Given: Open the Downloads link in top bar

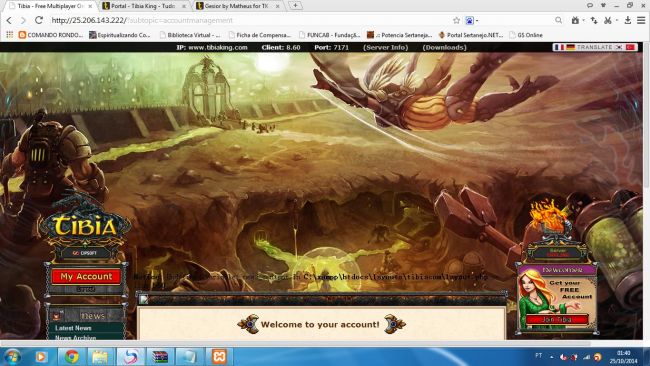Looking at the screenshot, I should coord(444,47).
